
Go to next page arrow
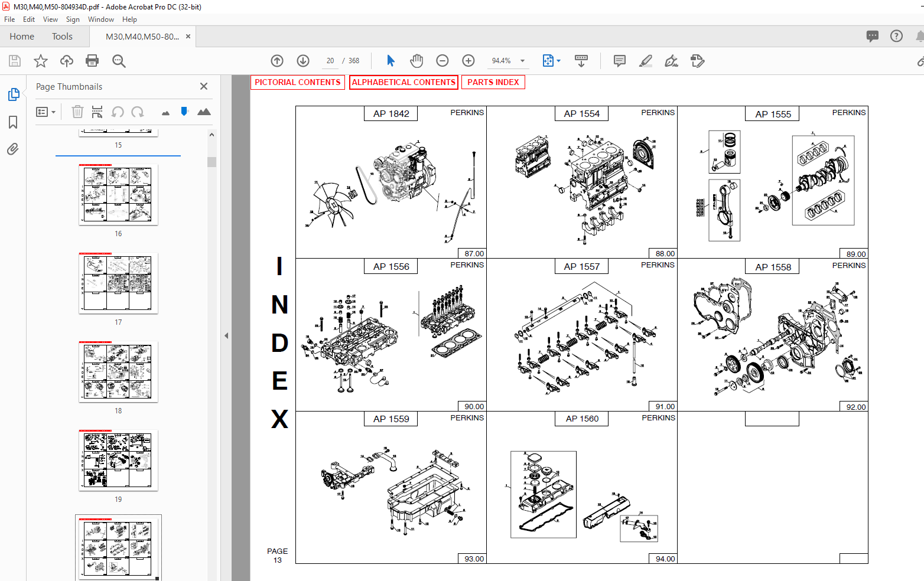pyautogui.click(x=303, y=61)
